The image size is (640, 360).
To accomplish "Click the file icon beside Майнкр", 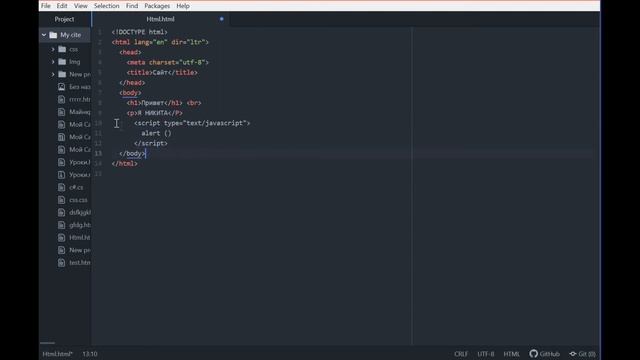I will [61, 112].
